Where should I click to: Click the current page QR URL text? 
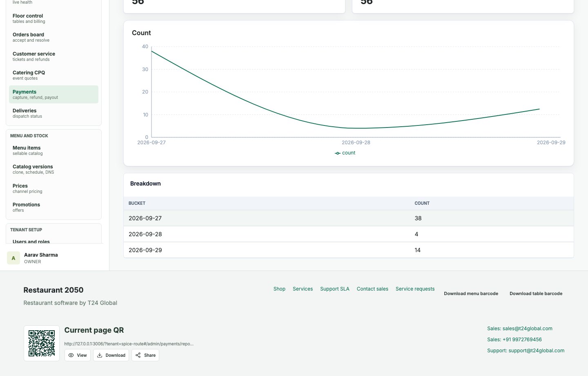pyautogui.click(x=129, y=344)
